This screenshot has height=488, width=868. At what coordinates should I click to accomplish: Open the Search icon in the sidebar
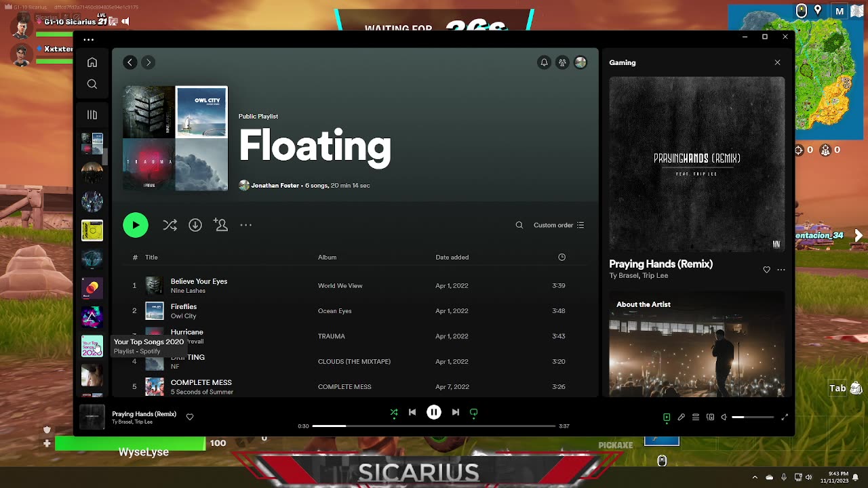coord(92,84)
